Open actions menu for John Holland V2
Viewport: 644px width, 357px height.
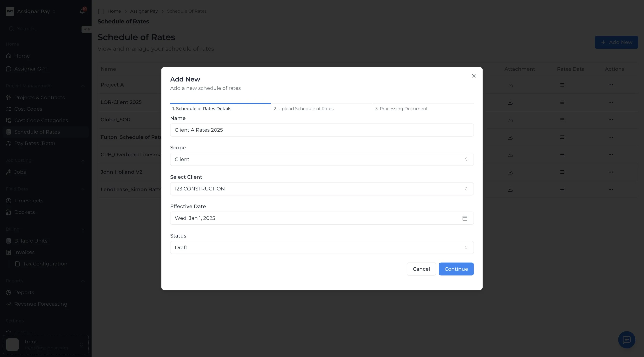pyautogui.click(x=611, y=172)
